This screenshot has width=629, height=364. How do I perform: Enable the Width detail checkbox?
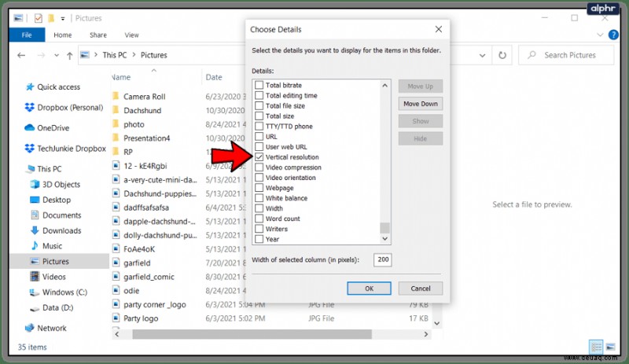(259, 208)
